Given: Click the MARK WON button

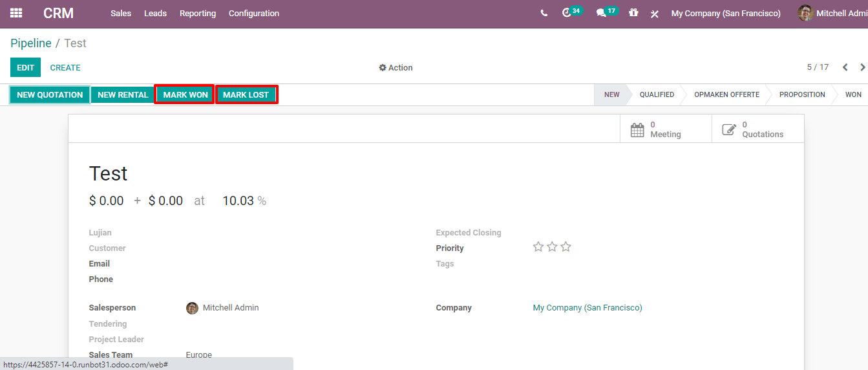Looking at the screenshot, I should tap(185, 94).
